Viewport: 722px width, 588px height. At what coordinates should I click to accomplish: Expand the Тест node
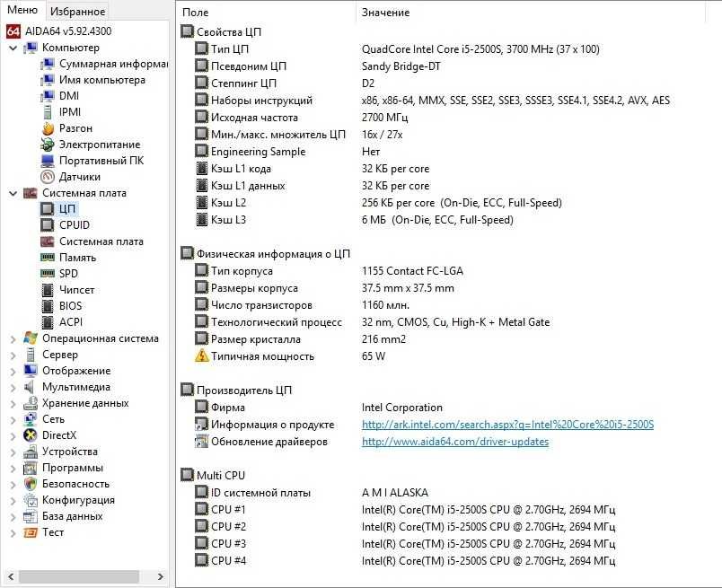(13, 533)
